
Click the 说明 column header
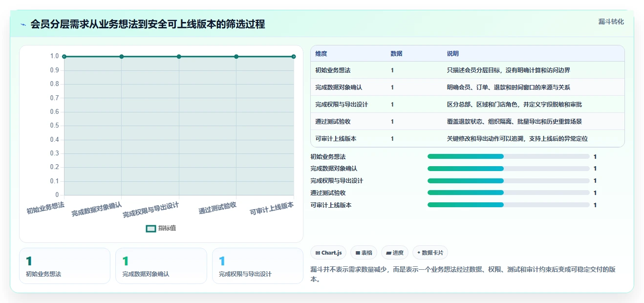pyautogui.click(x=453, y=54)
